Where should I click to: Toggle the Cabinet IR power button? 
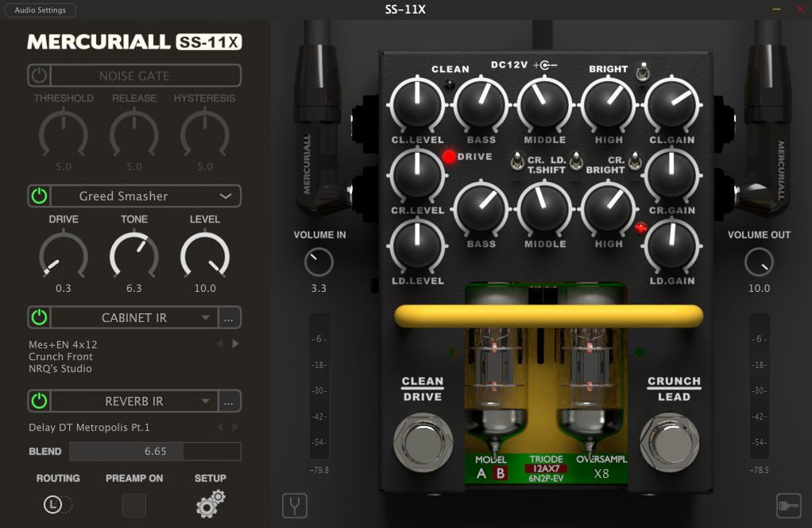[40, 317]
